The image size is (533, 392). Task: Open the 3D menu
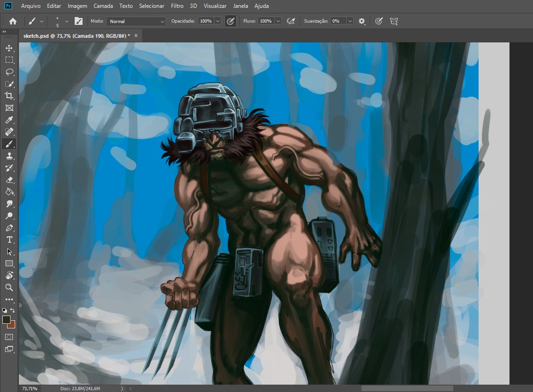tap(193, 6)
